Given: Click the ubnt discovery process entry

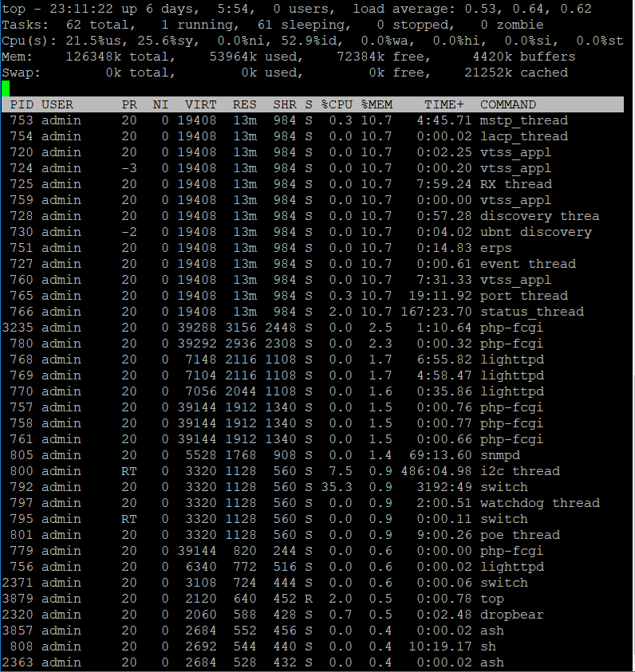Looking at the screenshot, I should point(535,232).
